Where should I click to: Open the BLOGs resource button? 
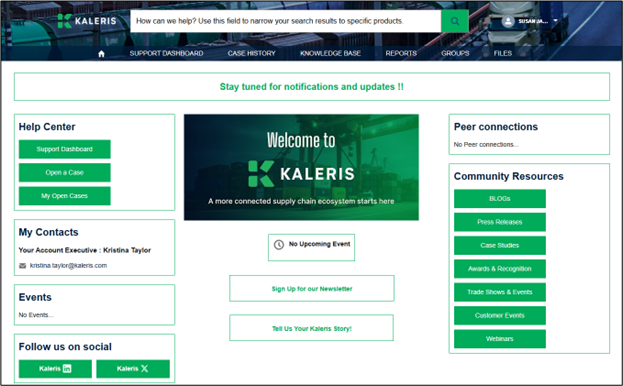coord(500,199)
